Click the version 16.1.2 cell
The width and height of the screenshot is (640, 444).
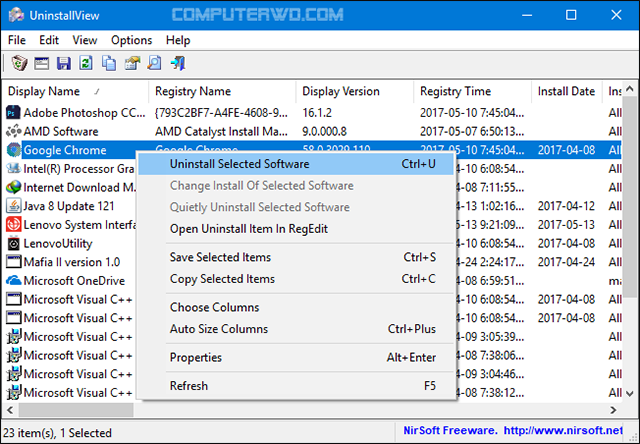coord(317,113)
